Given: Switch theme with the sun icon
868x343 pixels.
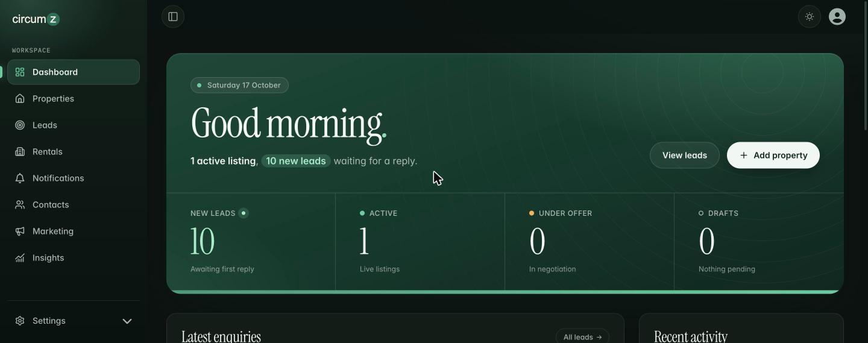Looking at the screenshot, I should tap(810, 17).
